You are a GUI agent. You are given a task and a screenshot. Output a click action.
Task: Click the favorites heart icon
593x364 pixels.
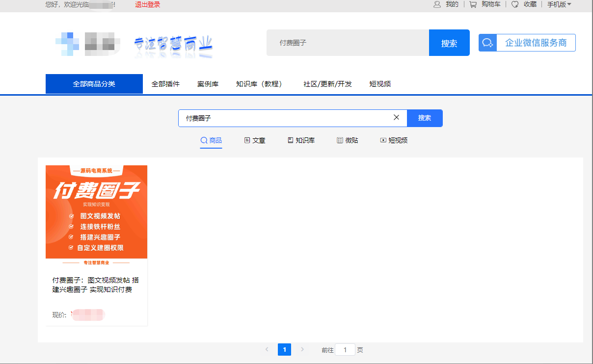[515, 4]
